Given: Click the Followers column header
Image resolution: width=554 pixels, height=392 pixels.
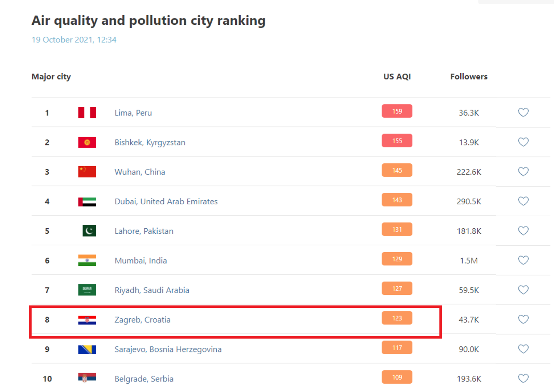Looking at the screenshot, I should tap(469, 77).
